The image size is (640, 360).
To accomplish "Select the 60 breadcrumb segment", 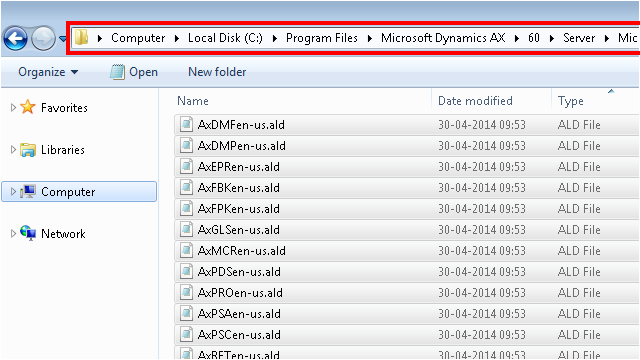I will click(534, 38).
